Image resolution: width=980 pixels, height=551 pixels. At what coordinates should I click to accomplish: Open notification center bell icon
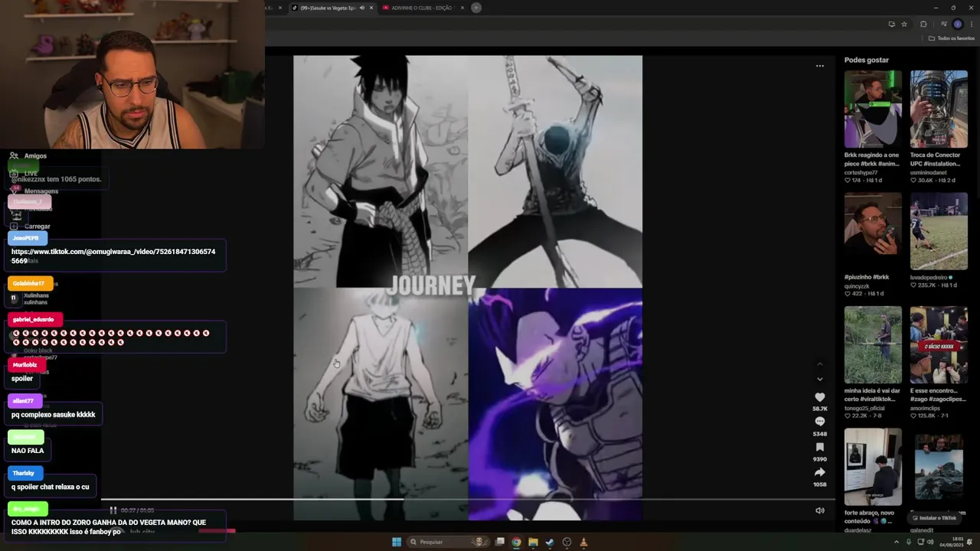(x=969, y=542)
